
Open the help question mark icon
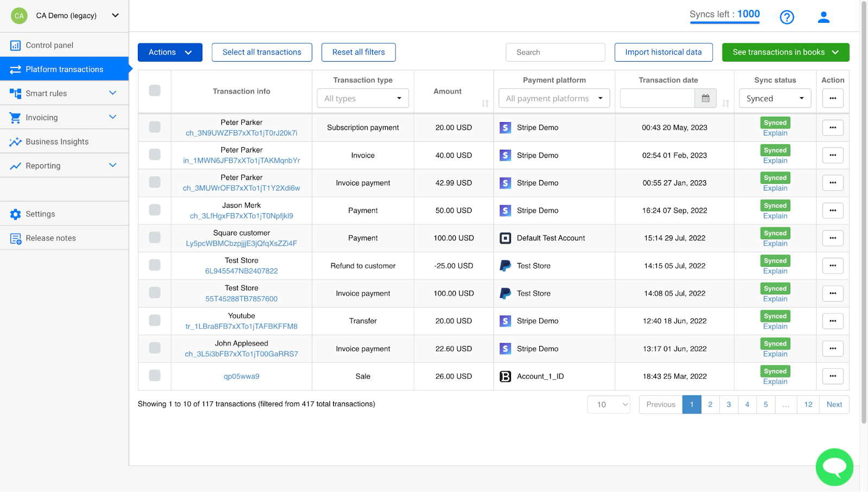787,17
